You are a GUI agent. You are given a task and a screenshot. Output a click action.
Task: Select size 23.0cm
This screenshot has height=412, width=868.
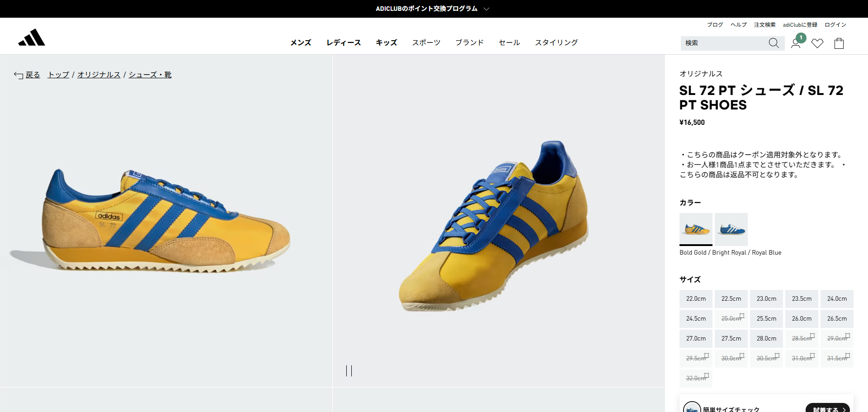[x=766, y=299]
